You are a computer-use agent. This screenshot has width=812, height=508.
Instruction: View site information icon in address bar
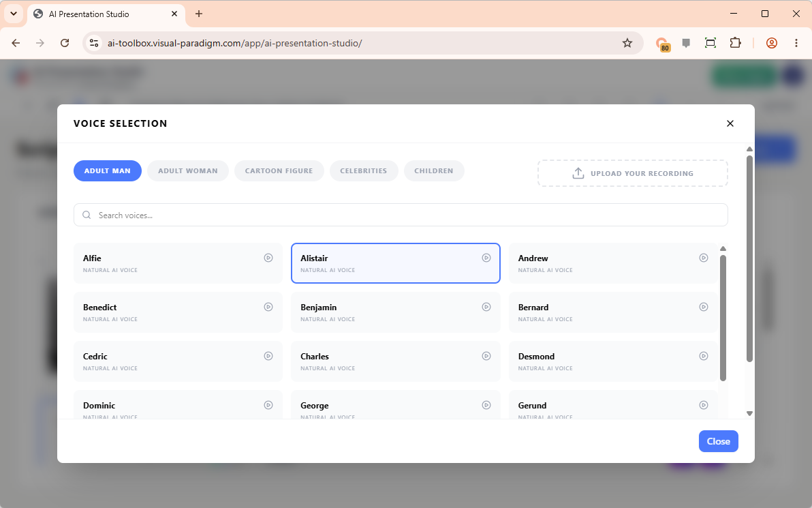(94, 43)
